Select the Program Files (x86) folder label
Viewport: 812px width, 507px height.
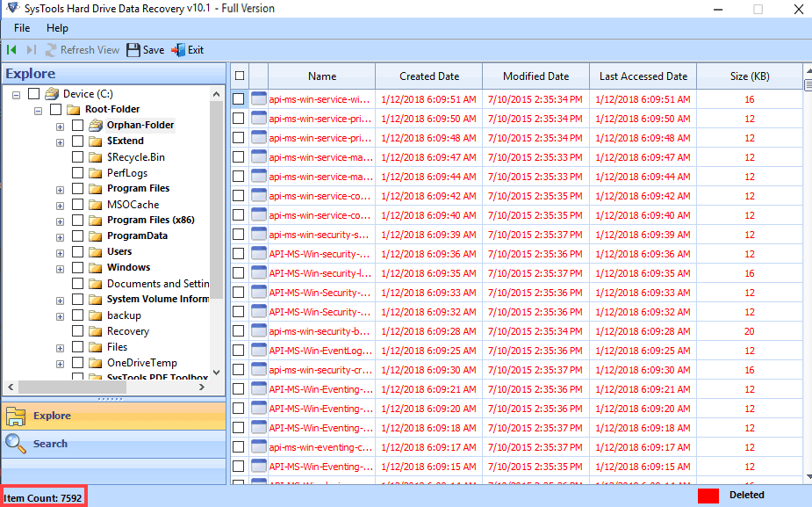pos(151,220)
